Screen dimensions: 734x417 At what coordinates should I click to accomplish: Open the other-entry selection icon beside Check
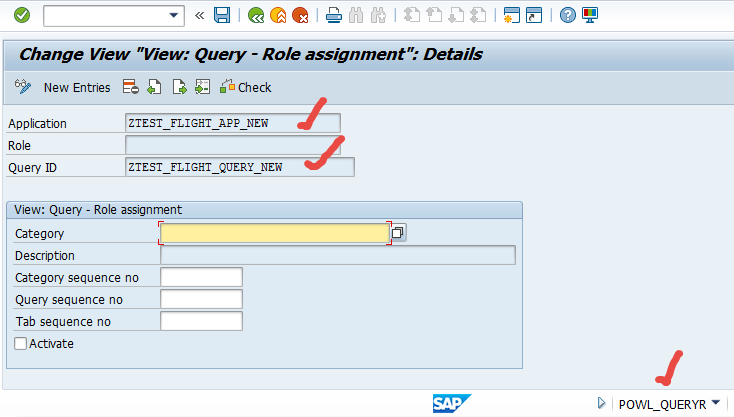(x=203, y=87)
